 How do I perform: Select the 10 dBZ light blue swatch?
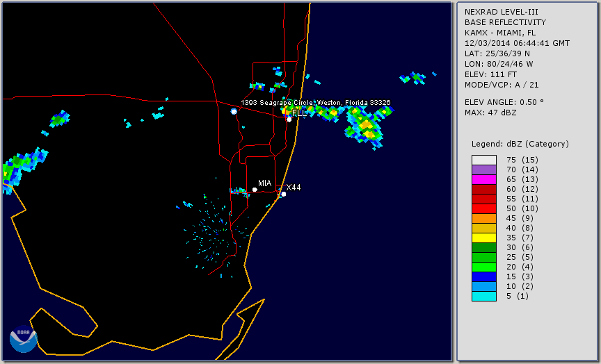click(484, 287)
